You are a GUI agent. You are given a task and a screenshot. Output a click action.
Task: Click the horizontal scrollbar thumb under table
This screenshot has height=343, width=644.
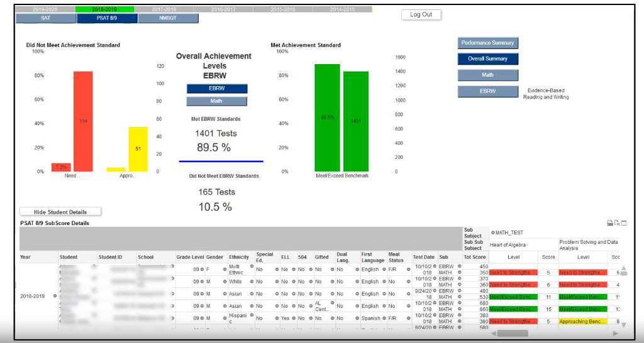513,334
